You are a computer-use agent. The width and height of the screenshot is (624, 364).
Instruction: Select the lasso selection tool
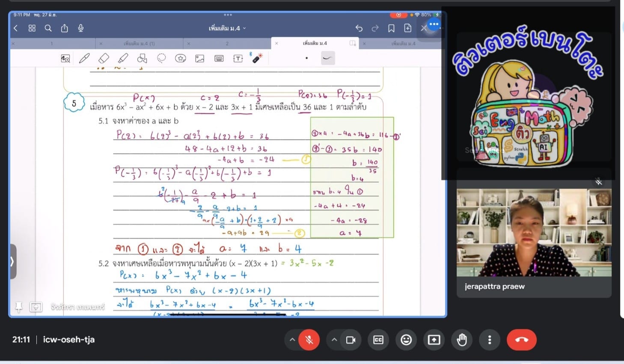pyautogui.click(x=161, y=58)
